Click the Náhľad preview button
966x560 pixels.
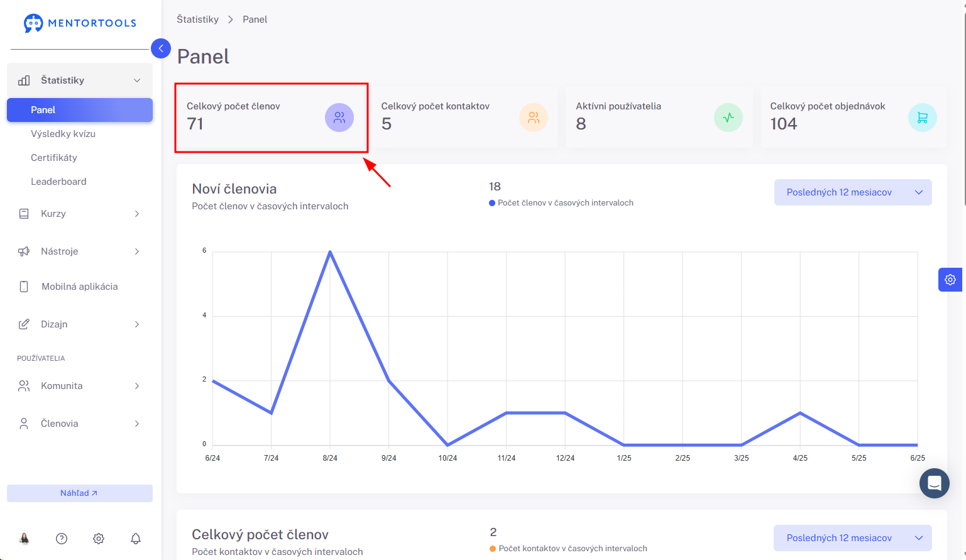(80, 493)
